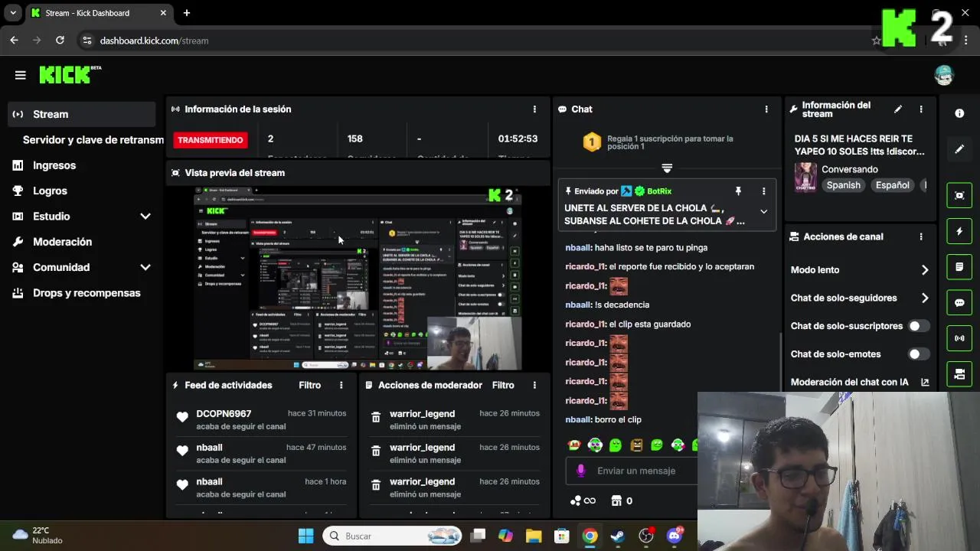Open the three-dot menu of Acciones de canal

pos(921,237)
